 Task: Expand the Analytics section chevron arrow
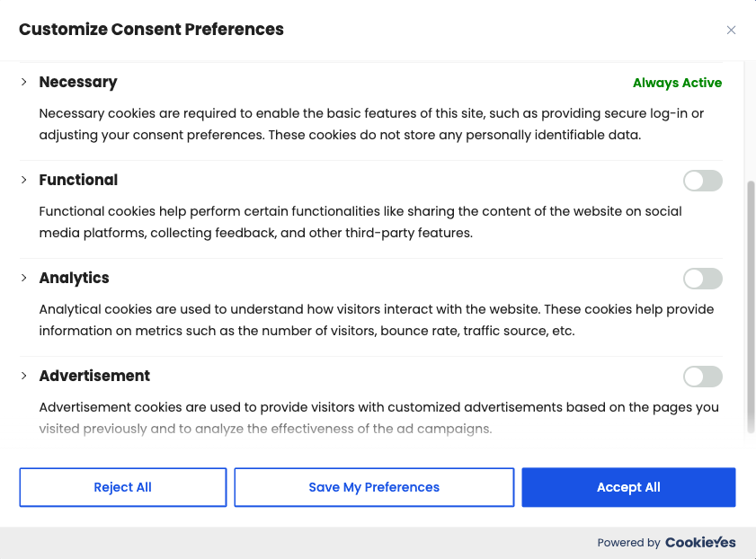(24, 278)
